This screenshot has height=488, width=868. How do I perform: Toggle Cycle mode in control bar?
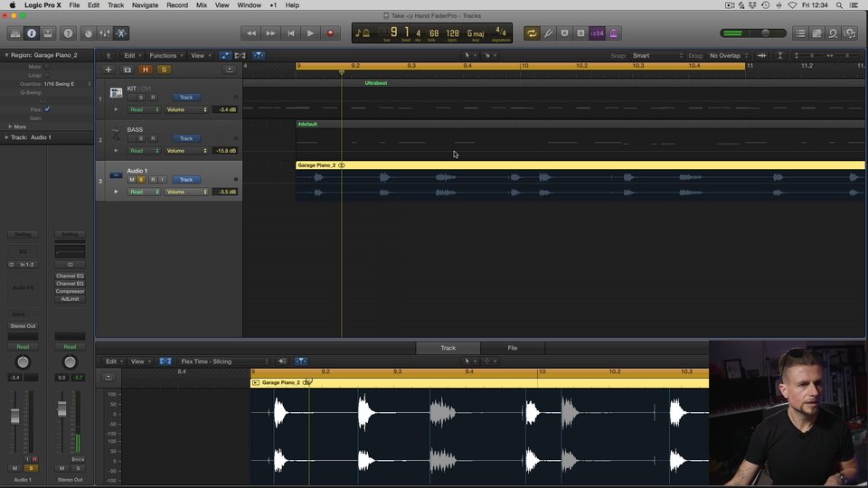[532, 33]
